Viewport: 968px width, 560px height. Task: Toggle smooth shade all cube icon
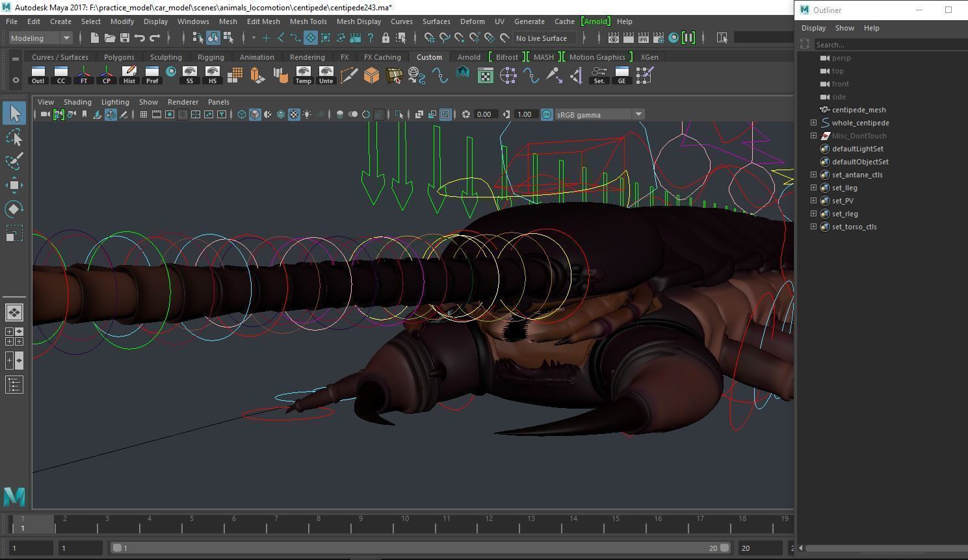pyautogui.click(x=255, y=114)
